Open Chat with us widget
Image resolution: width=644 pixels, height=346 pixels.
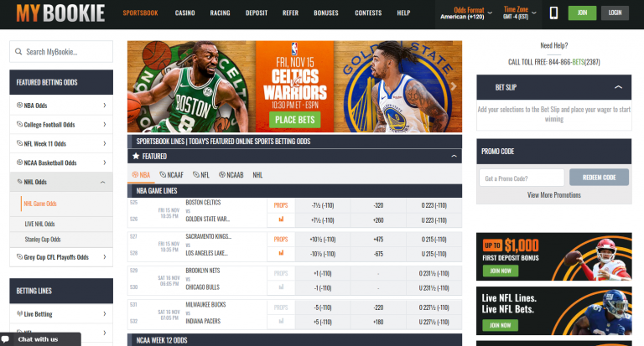tap(40, 339)
